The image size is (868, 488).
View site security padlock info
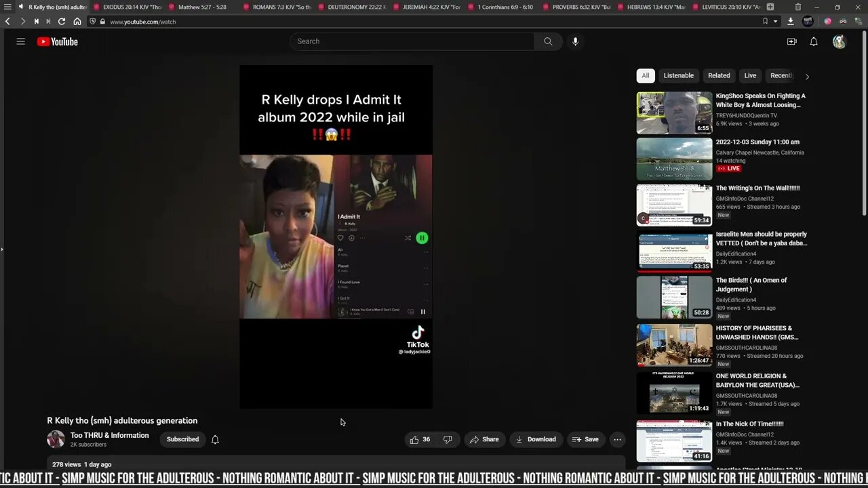[x=103, y=22]
